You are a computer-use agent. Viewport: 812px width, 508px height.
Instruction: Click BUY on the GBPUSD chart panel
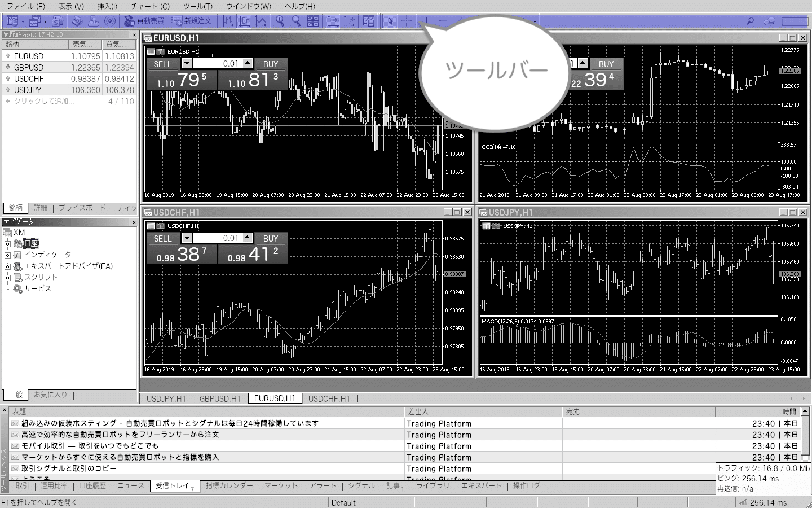(606, 64)
